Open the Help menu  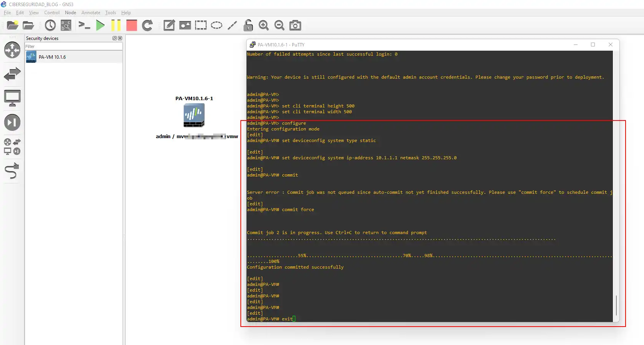tap(126, 13)
